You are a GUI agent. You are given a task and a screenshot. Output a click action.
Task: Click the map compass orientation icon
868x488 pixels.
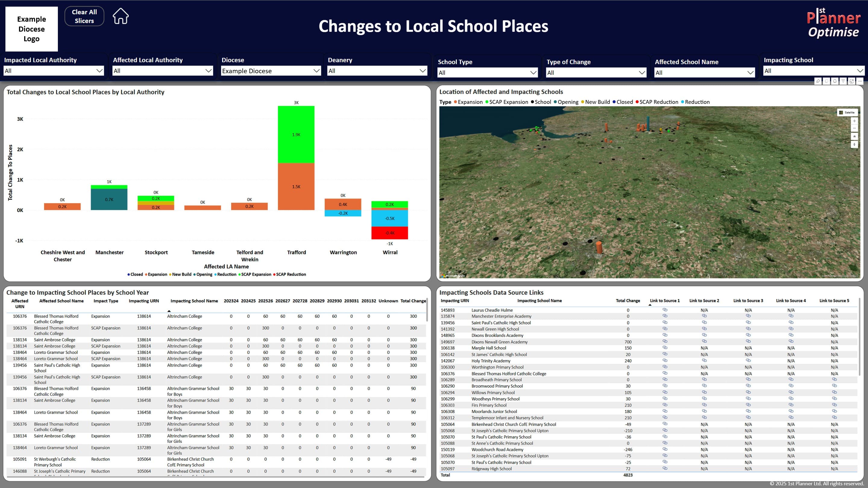click(854, 145)
